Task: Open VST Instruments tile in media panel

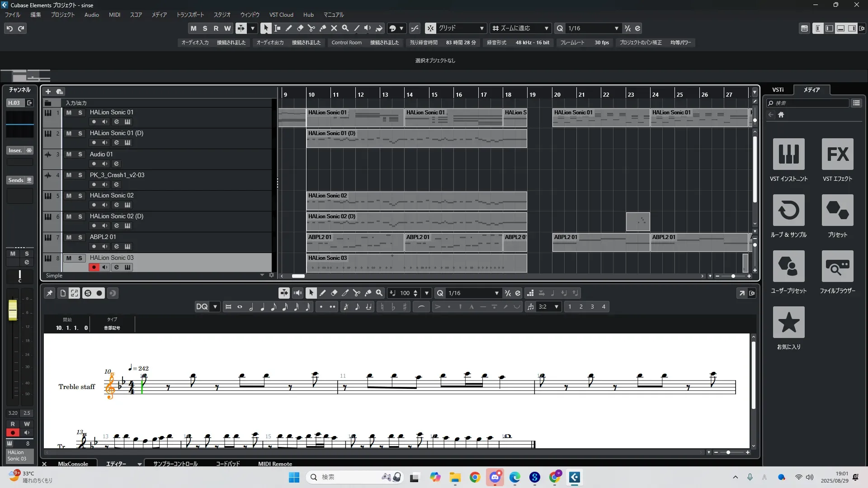Action: point(788,154)
